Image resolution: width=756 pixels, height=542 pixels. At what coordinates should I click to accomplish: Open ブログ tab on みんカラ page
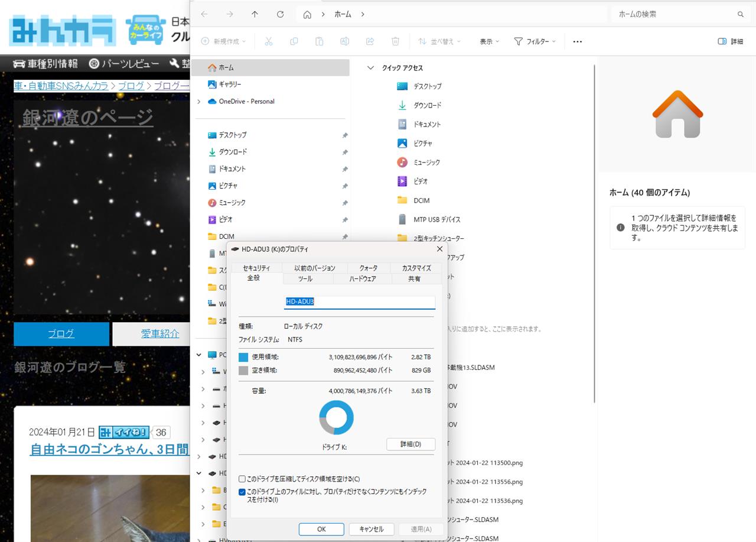point(61,334)
